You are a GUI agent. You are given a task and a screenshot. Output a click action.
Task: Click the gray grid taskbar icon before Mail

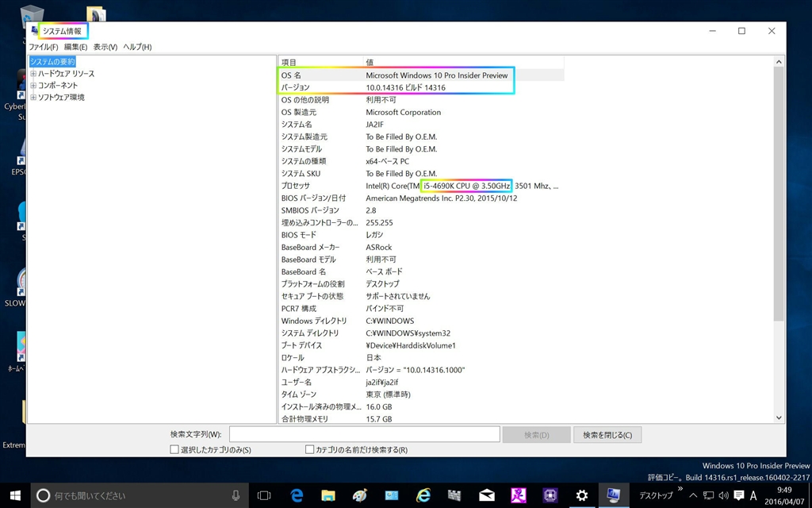(454, 495)
